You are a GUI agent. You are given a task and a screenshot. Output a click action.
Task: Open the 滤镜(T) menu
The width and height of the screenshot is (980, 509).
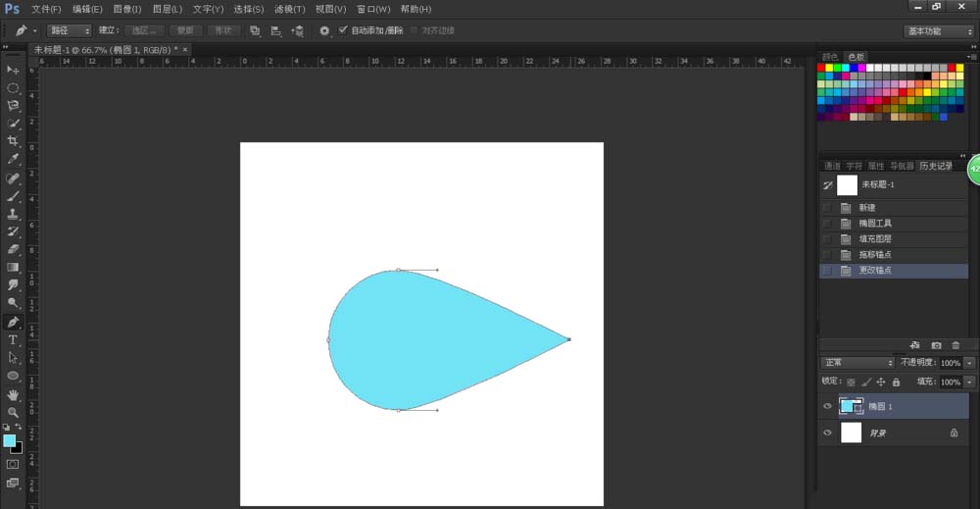289,9
